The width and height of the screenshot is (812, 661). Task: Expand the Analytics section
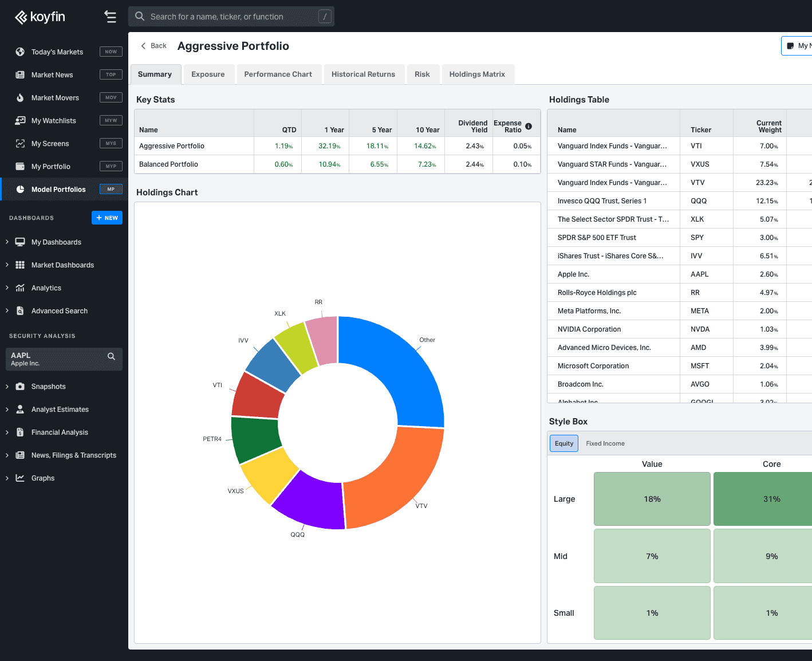point(7,288)
